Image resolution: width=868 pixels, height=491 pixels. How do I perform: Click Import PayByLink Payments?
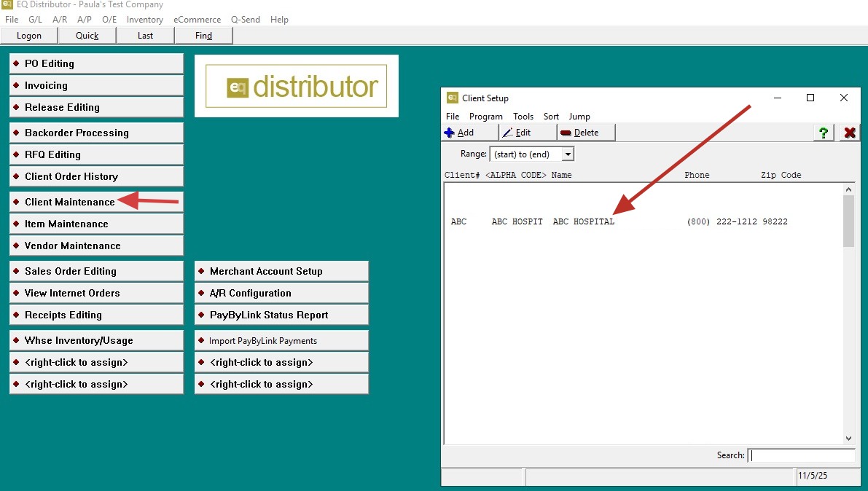281,340
